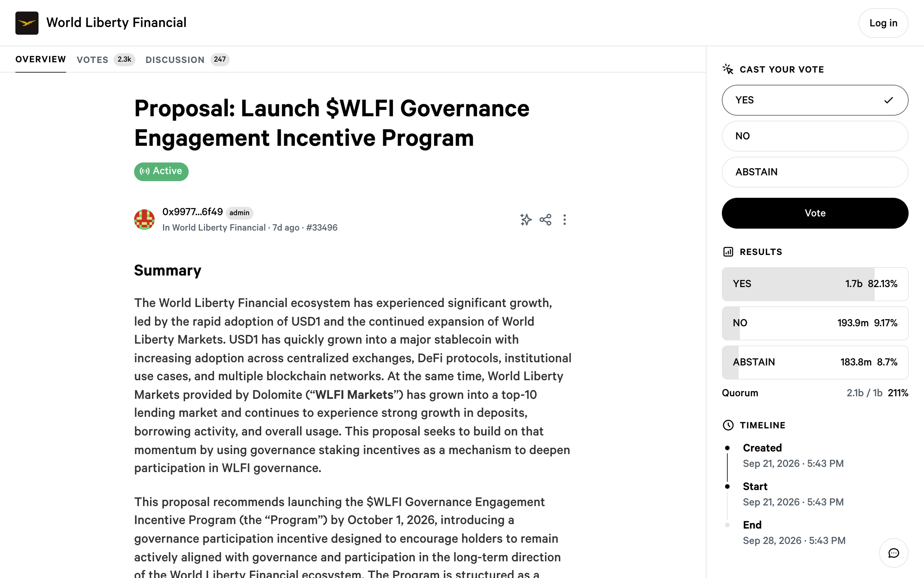This screenshot has height=578, width=924.
Task: Click the Timeline clock icon
Action: click(728, 425)
